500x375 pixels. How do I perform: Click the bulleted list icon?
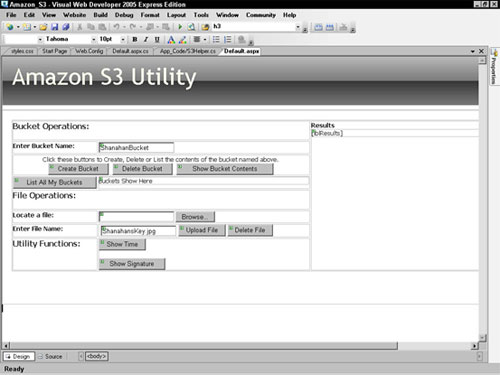point(216,39)
